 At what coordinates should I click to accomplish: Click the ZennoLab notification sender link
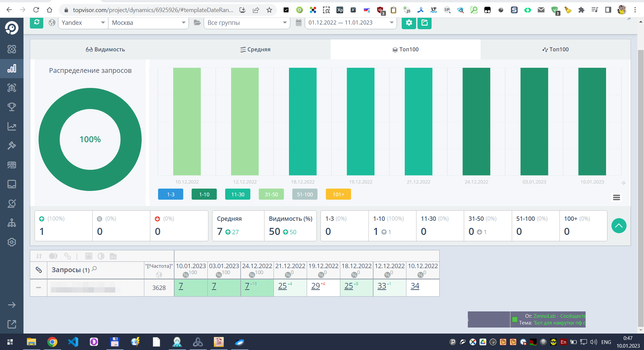coord(559,316)
